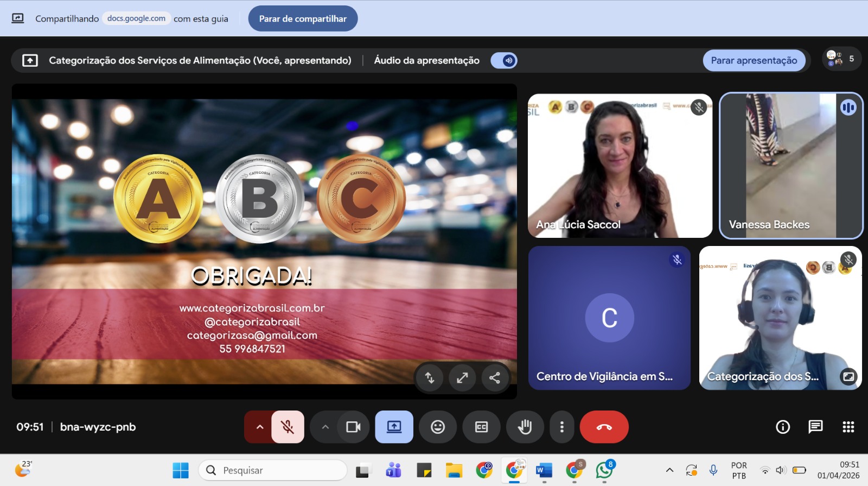Click the raise hand icon
The height and width of the screenshot is (486, 868).
tap(525, 427)
